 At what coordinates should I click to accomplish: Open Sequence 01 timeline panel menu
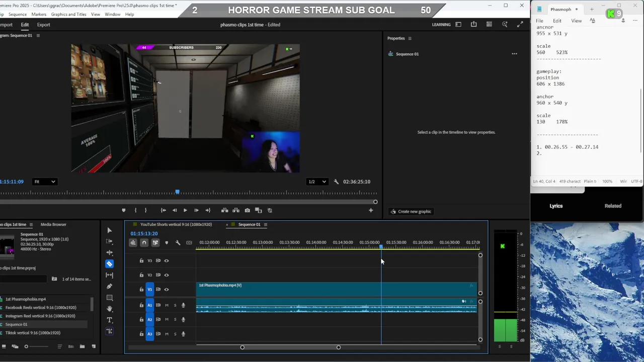point(265,224)
